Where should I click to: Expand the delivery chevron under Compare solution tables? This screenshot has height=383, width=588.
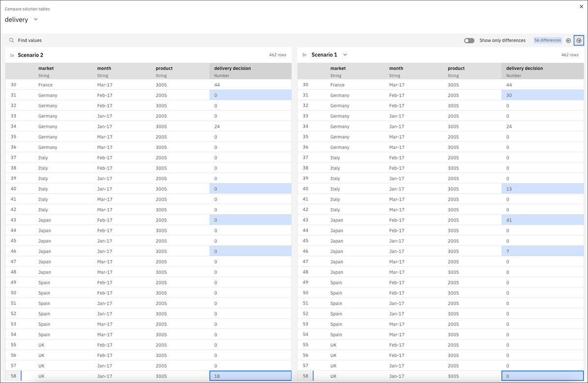[x=35, y=19]
